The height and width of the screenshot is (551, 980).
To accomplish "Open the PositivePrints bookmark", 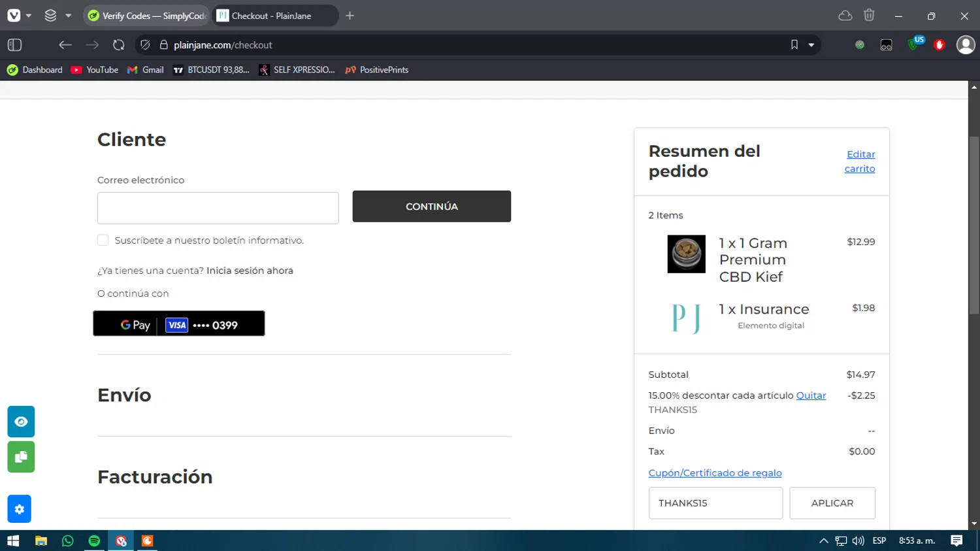I will point(377,70).
